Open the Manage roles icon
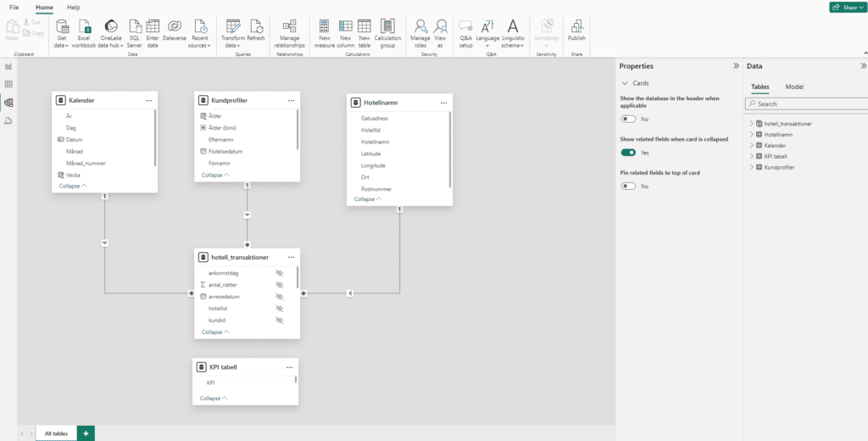The height and width of the screenshot is (441, 868). pos(420,27)
